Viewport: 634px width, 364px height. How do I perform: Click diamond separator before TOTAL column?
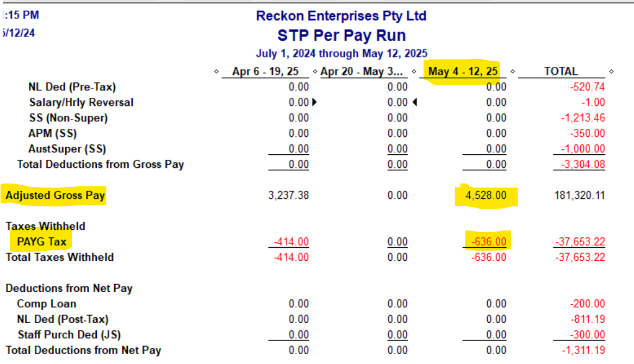tap(512, 72)
